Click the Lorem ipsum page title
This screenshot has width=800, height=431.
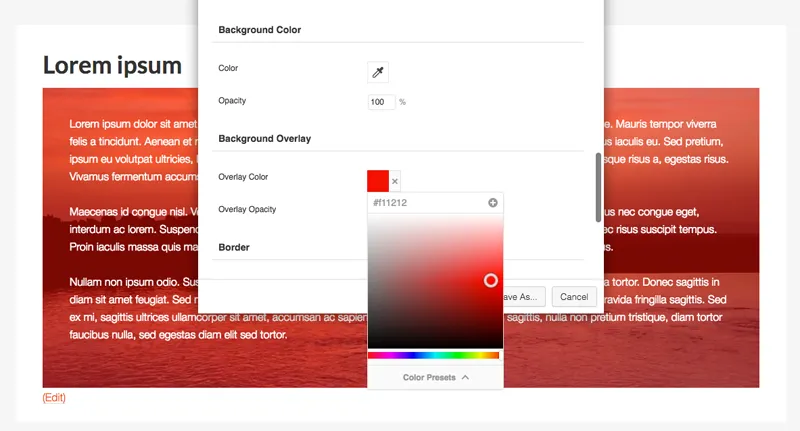point(112,66)
